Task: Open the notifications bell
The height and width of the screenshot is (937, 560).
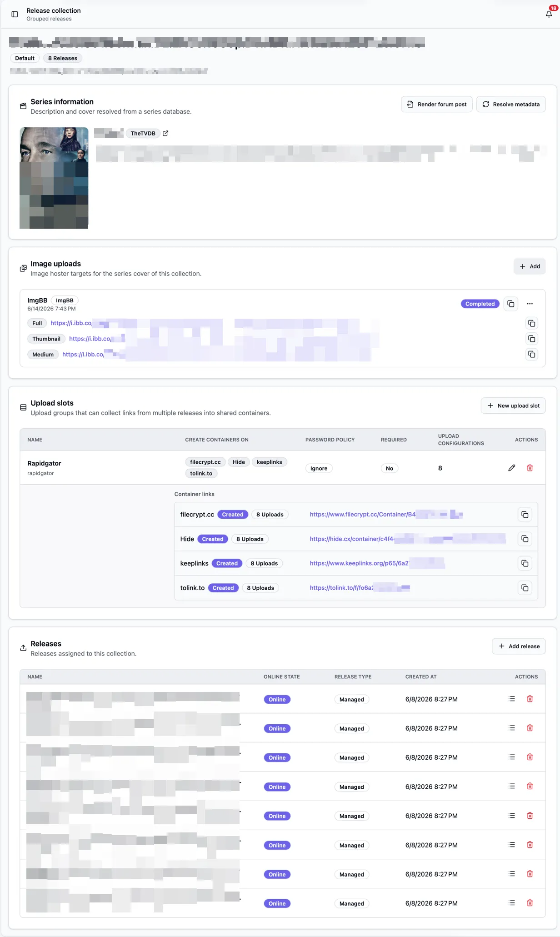Action: [x=549, y=14]
